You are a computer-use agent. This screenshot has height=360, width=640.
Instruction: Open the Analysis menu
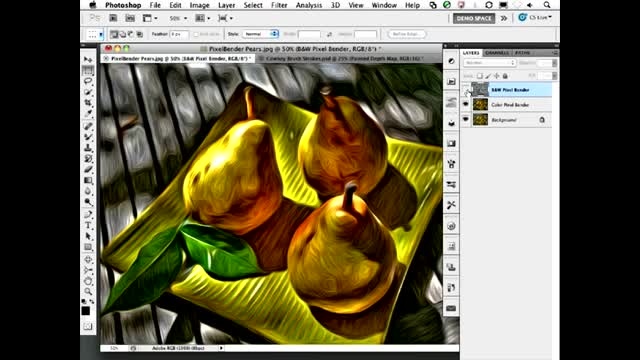(309, 5)
